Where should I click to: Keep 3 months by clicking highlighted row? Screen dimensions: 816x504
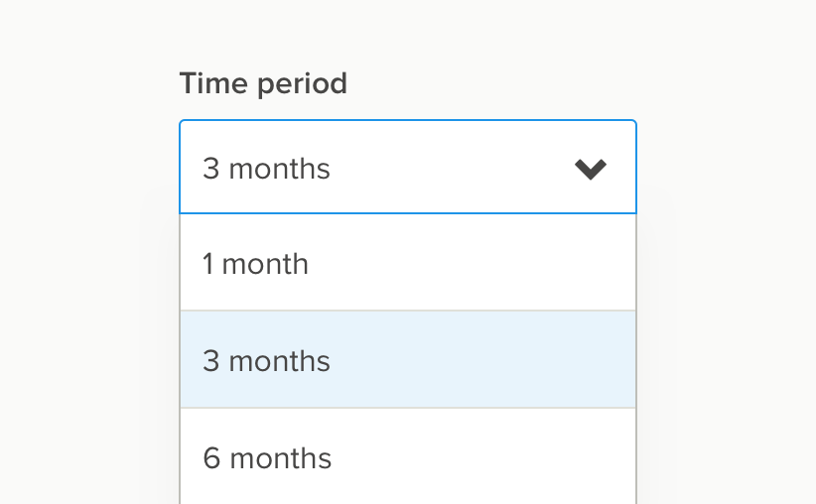click(407, 360)
